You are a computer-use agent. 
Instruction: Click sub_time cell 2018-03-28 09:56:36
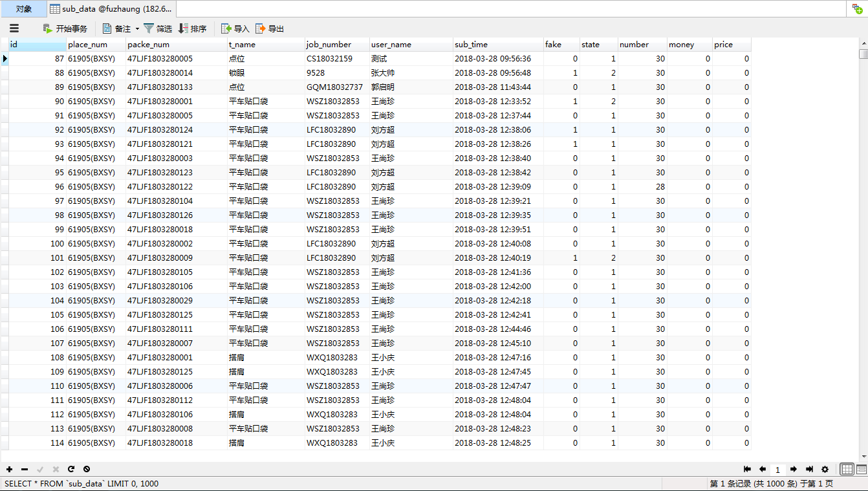(498, 59)
